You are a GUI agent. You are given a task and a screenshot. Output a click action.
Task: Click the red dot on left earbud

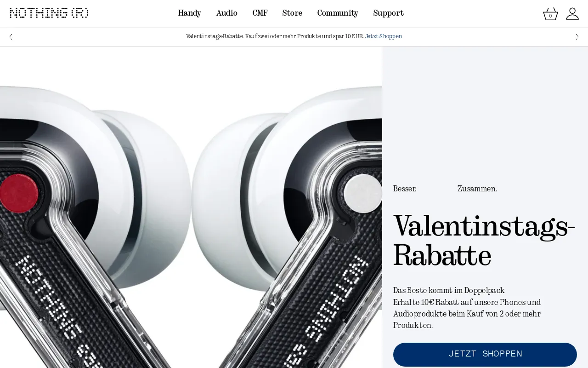[19, 193]
